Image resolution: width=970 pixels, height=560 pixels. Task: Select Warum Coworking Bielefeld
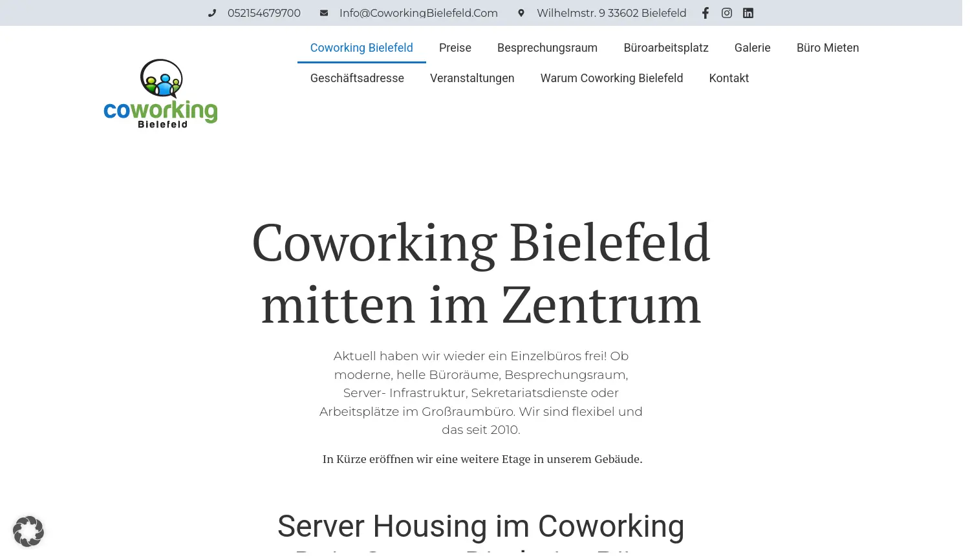(612, 78)
